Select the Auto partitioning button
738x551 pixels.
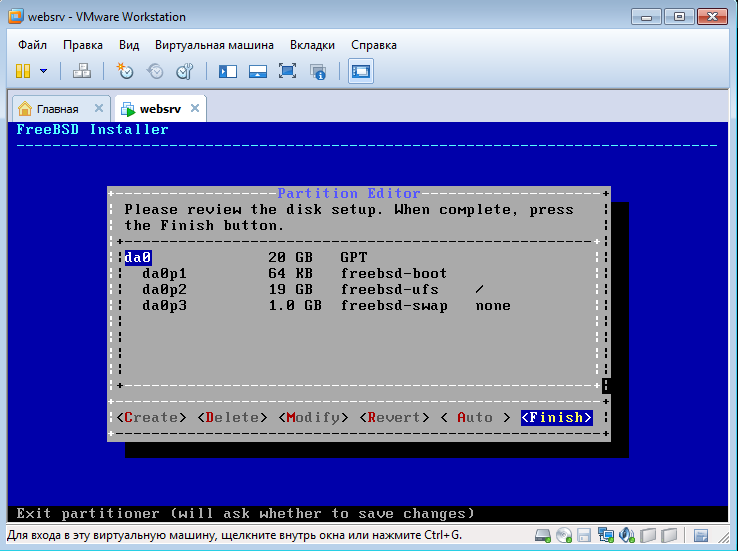point(475,417)
